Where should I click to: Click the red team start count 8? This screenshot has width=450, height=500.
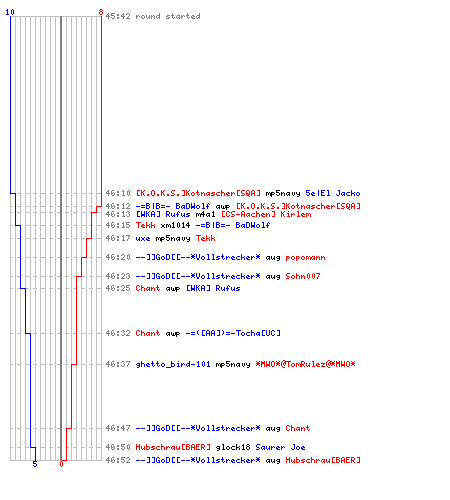(x=101, y=12)
